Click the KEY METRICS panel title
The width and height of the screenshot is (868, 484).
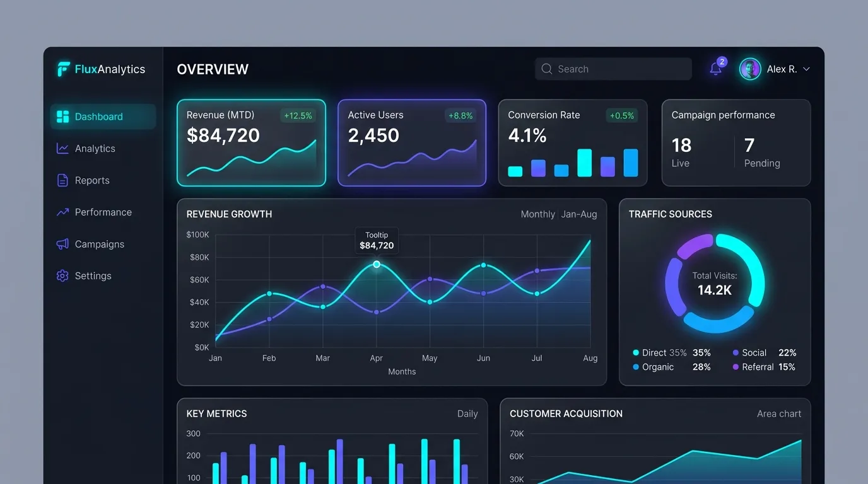[x=217, y=414]
